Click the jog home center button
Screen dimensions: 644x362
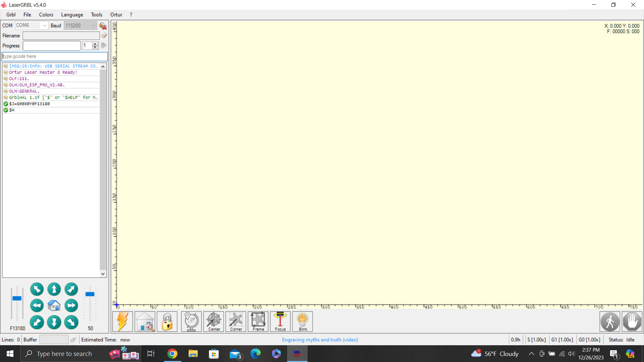pyautogui.click(x=54, y=305)
